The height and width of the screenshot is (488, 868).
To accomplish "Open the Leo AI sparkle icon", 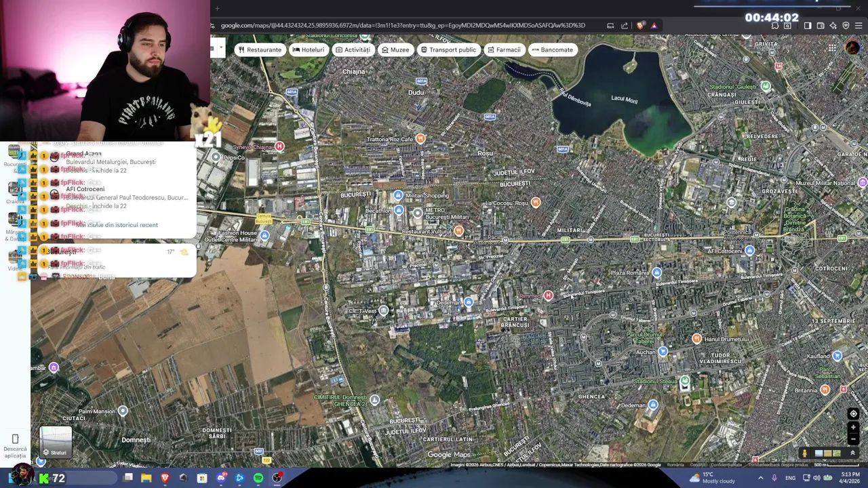I will 833,26.
